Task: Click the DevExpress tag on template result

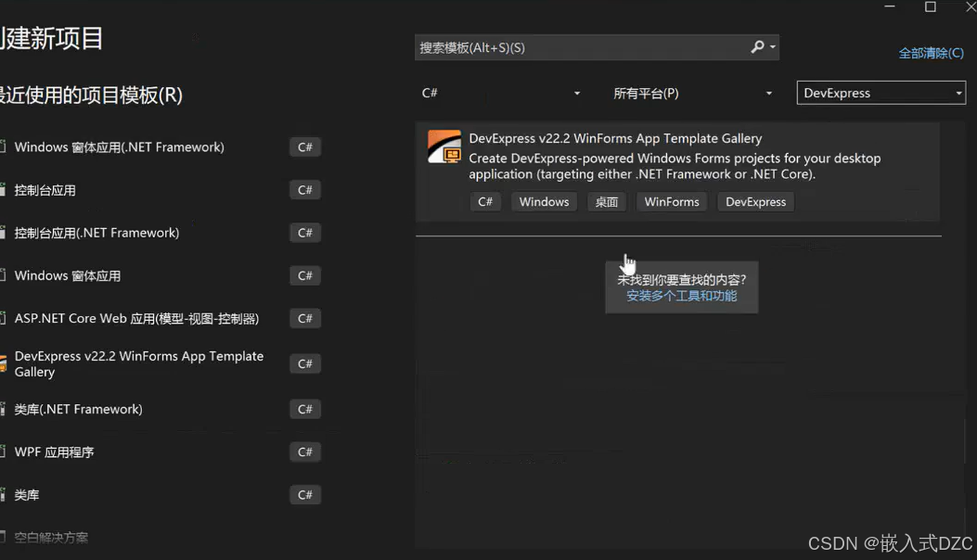Action: point(756,202)
